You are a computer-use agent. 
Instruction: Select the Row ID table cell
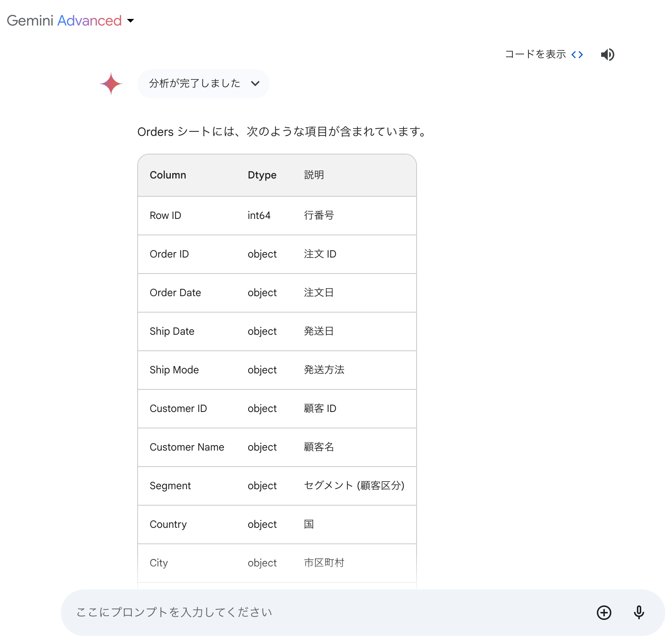pyautogui.click(x=165, y=216)
